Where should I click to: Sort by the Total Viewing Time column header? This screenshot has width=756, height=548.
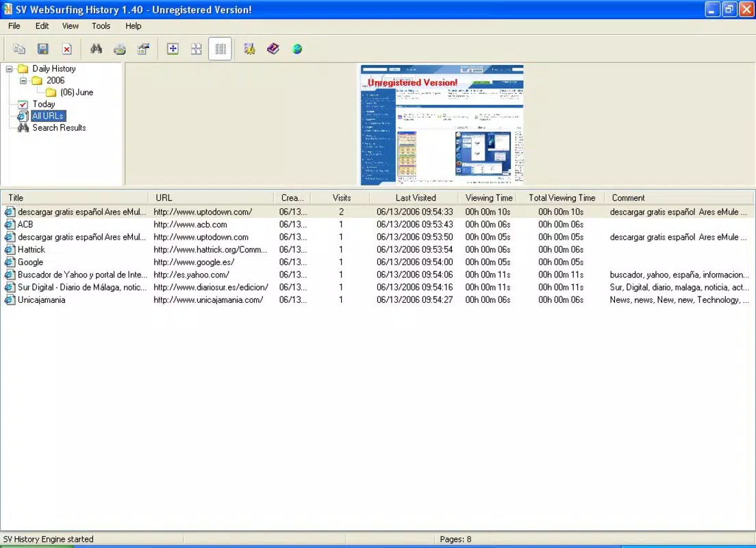(560, 198)
